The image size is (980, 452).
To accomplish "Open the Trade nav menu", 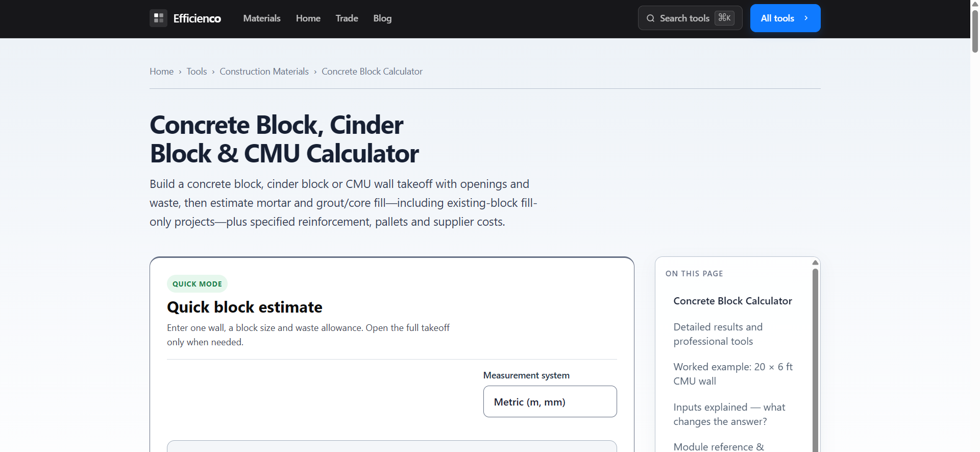I will [x=347, y=18].
